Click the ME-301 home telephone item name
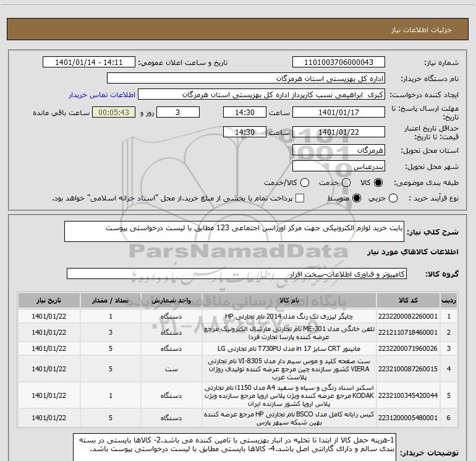 [x=289, y=332]
